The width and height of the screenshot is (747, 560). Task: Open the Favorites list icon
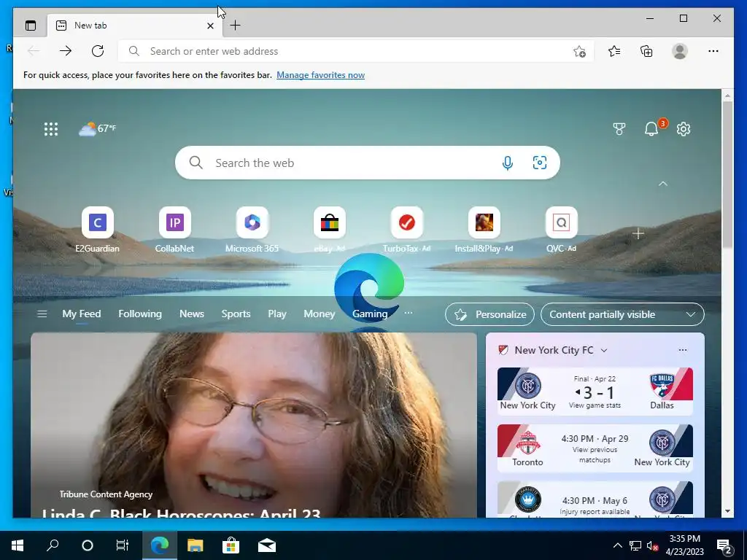[x=614, y=51]
